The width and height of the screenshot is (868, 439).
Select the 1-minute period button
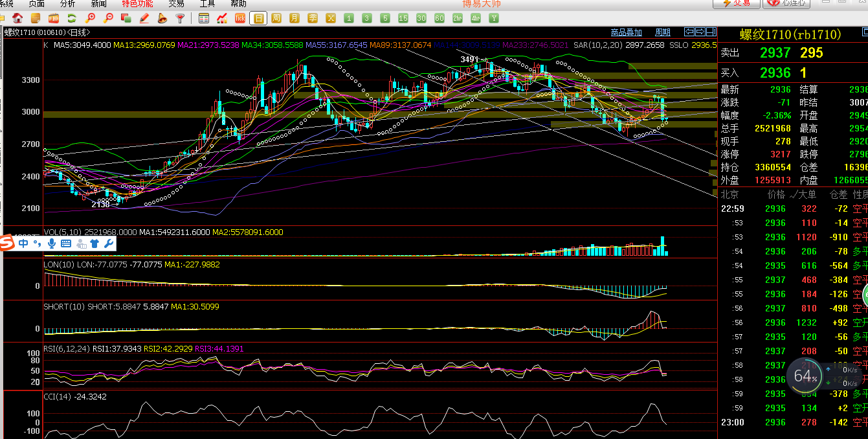pos(349,18)
